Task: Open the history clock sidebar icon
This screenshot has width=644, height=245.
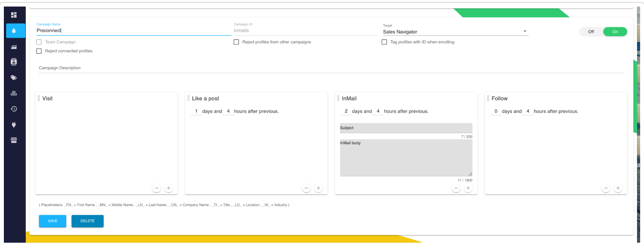Action: pos(14,109)
